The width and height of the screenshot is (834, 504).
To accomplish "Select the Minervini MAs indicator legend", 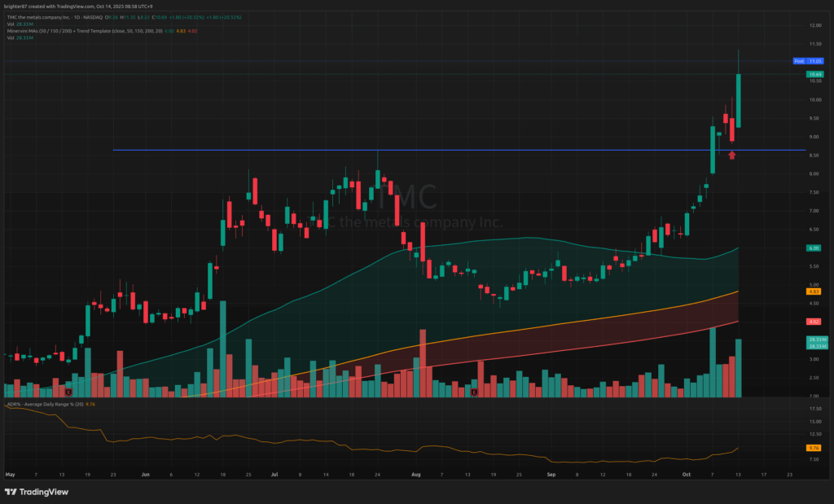I will [x=73, y=31].
